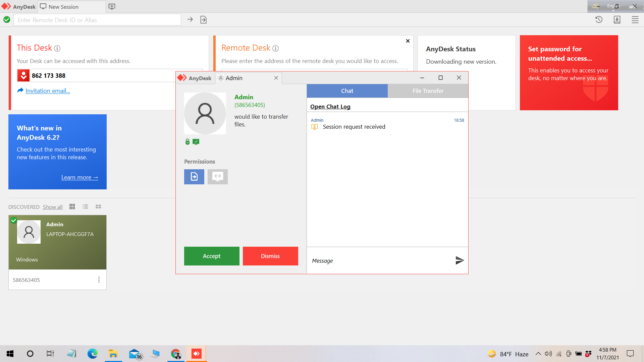
Task: Select the Admin tab in request window
Action: [x=248, y=78]
